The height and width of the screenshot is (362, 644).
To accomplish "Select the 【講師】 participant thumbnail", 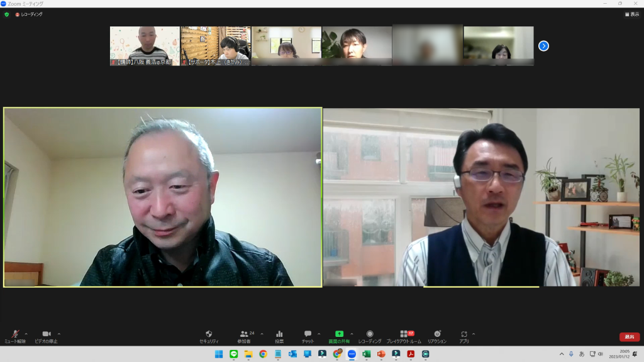I will click(145, 46).
